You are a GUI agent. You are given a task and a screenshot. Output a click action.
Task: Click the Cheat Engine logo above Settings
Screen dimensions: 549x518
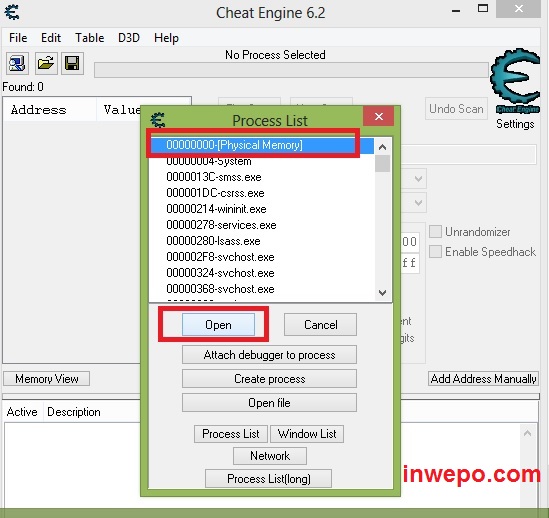click(515, 81)
